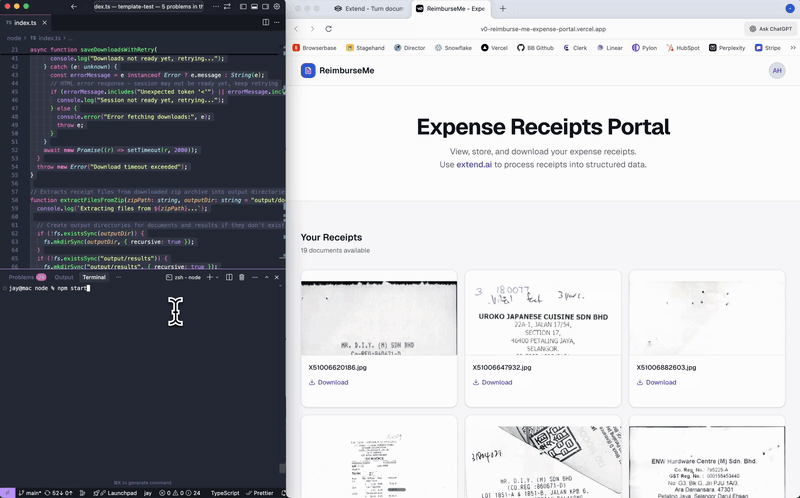
Task: Open the HubSpot bookmark
Action: 683,48
